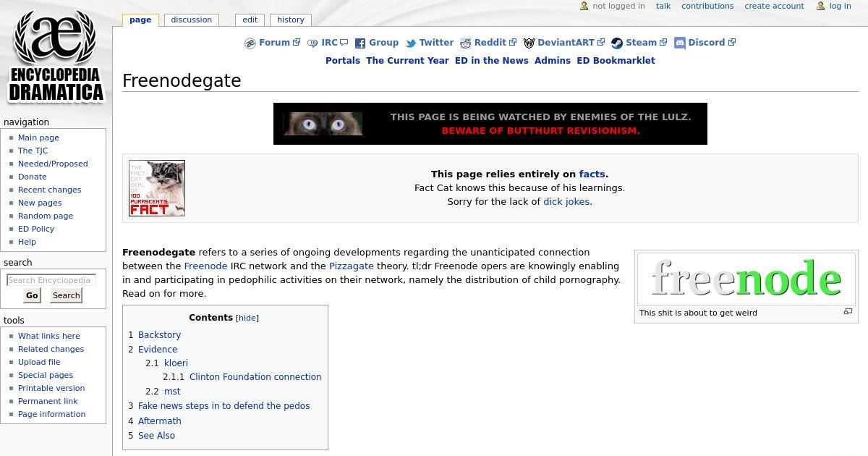Click the Discord icon
The width and height of the screenshot is (868, 456).
680,43
